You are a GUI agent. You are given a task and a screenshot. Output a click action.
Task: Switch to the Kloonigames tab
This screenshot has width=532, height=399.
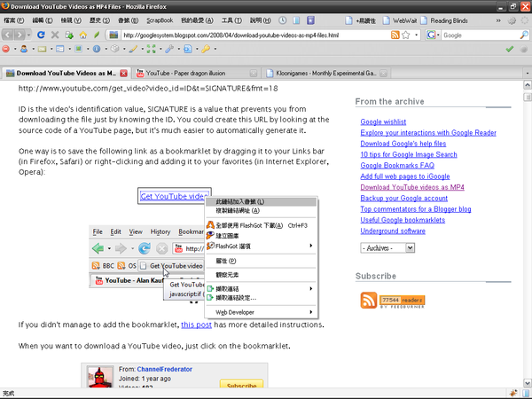point(326,73)
